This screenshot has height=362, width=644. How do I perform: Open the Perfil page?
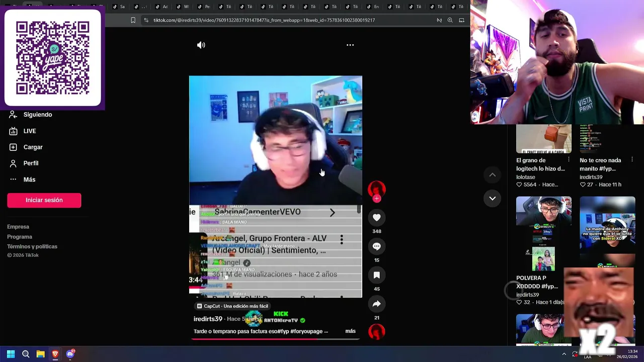point(31,163)
